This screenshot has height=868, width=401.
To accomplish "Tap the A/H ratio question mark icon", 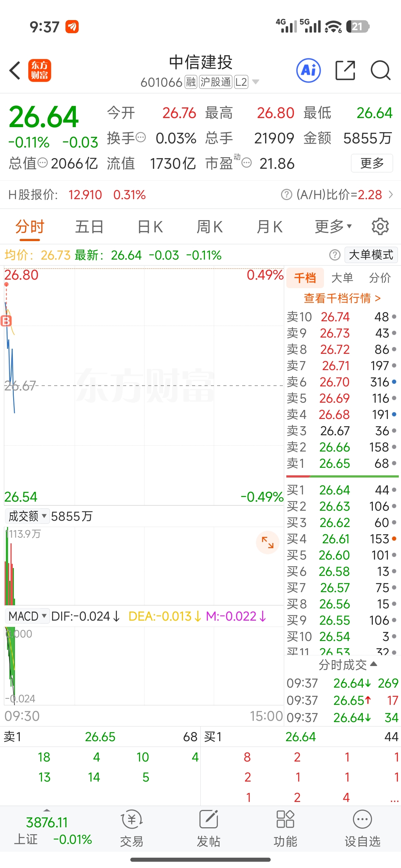I will pyautogui.click(x=286, y=194).
